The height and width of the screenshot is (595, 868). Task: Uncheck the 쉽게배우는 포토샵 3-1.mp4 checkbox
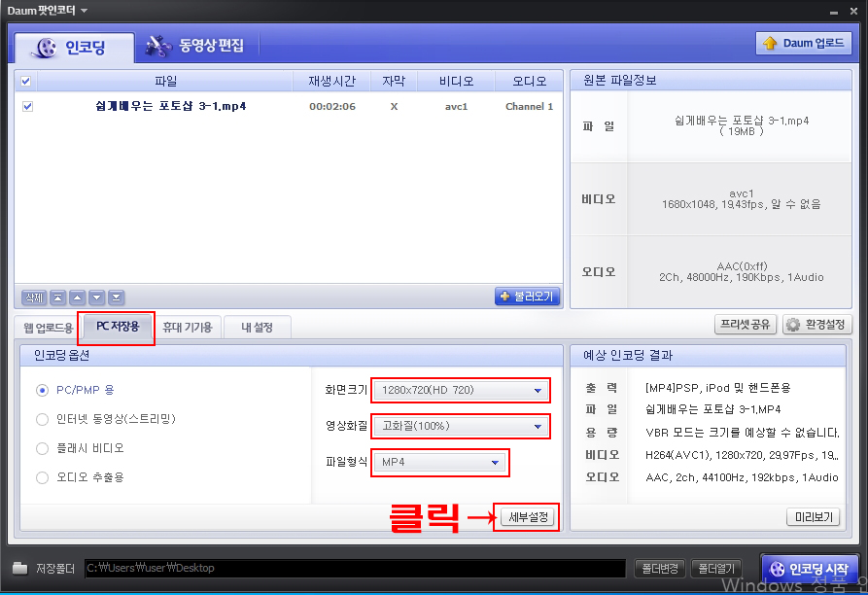[27, 106]
